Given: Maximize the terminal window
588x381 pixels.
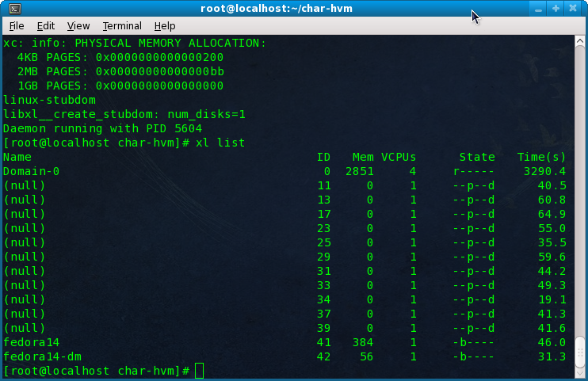Looking at the screenshot, I should pos(556,9).
